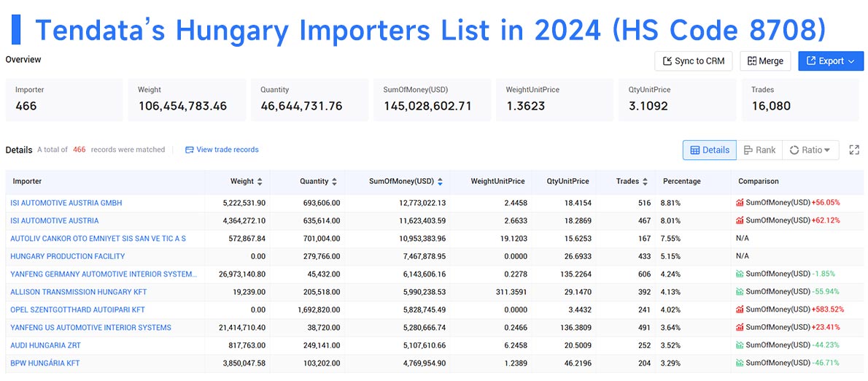
Task: Click the quantity value 1,692,820.00
Action: coord(320,309)
